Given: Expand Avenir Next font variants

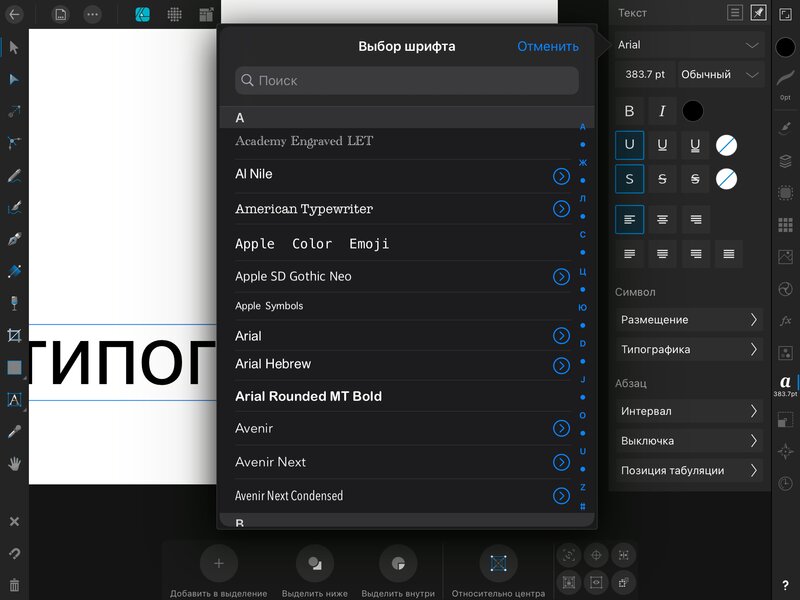Looking at the screenshot, I should coord(561,462).
